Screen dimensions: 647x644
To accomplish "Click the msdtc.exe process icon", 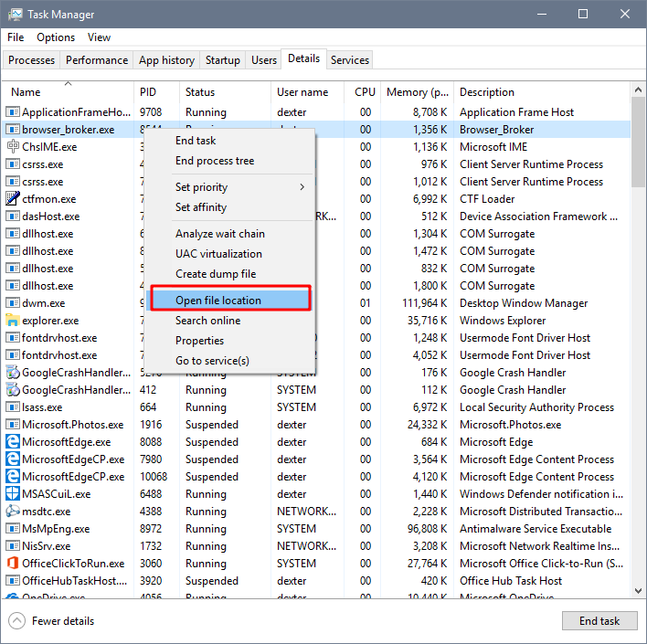I will 13,512.
